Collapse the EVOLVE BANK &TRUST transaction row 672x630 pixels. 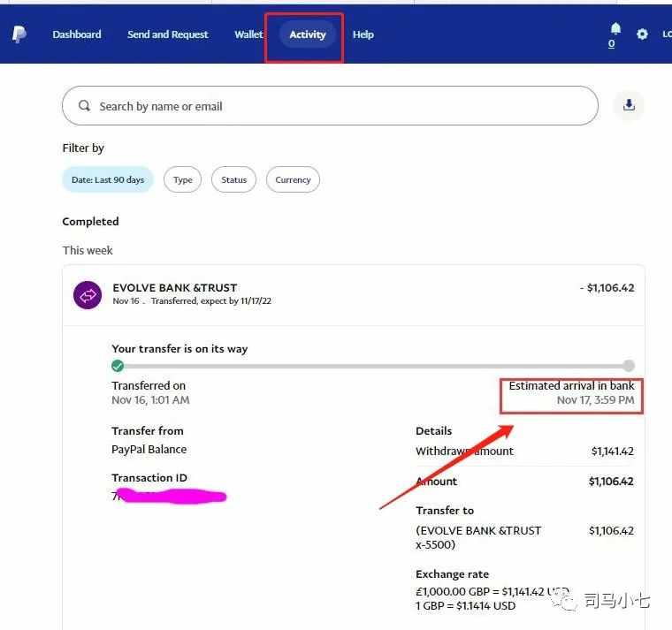(354, 294)
